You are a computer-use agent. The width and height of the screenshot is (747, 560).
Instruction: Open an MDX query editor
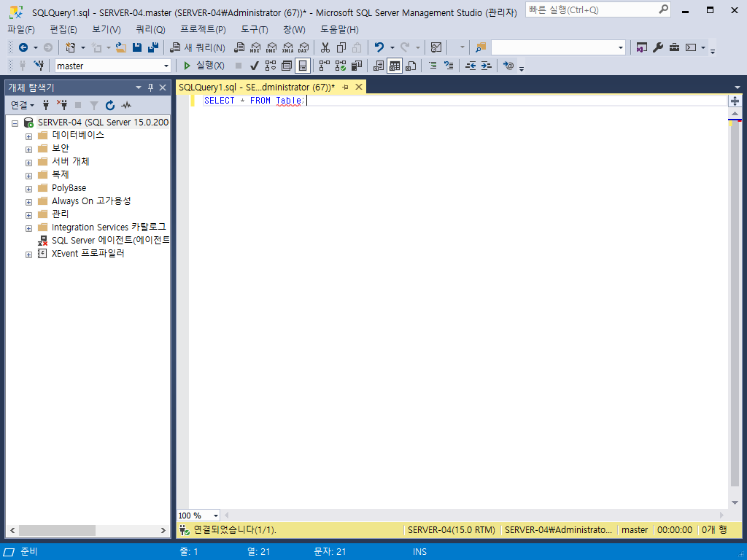(255, 47)
